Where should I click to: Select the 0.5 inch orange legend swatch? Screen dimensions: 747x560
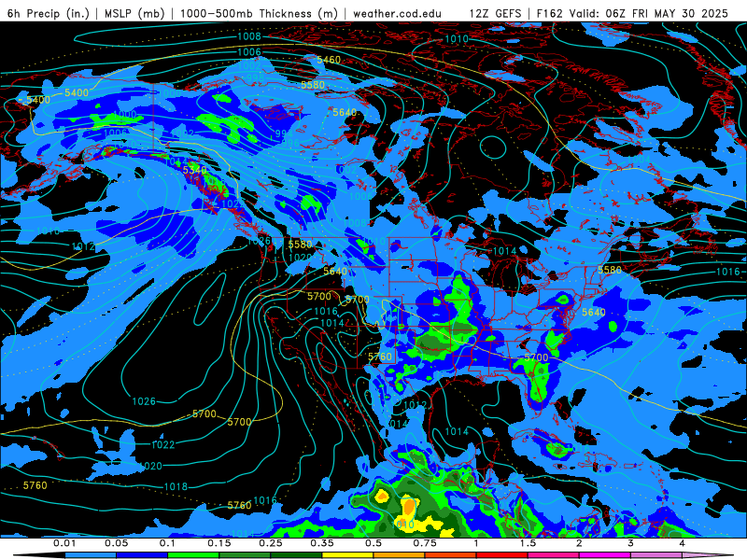(400, 555)
